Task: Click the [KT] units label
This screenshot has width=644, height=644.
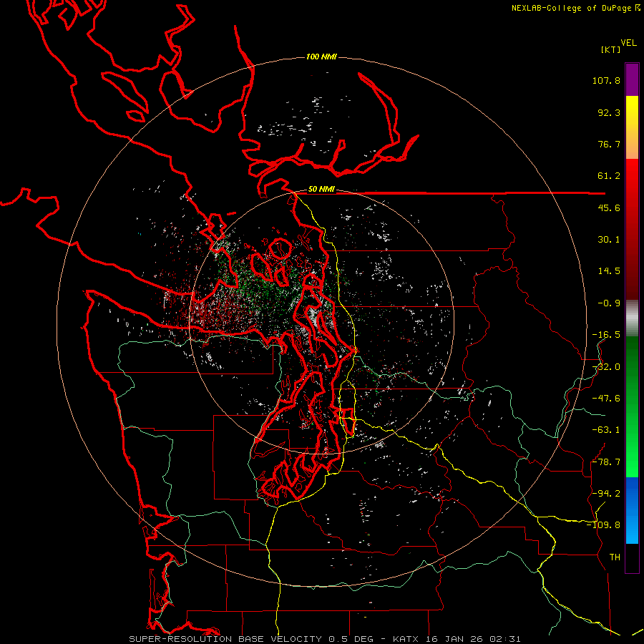Action: pos(611,49)
